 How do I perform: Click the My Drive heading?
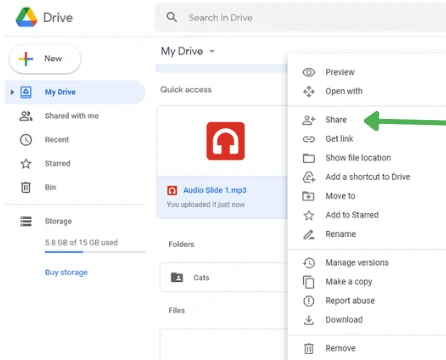(182, 51)
